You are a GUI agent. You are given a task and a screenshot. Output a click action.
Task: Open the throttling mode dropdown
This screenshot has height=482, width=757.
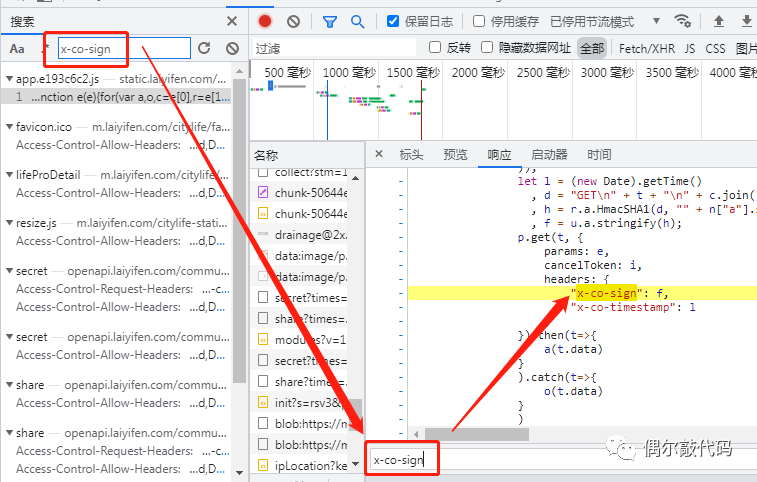[656, 21]
